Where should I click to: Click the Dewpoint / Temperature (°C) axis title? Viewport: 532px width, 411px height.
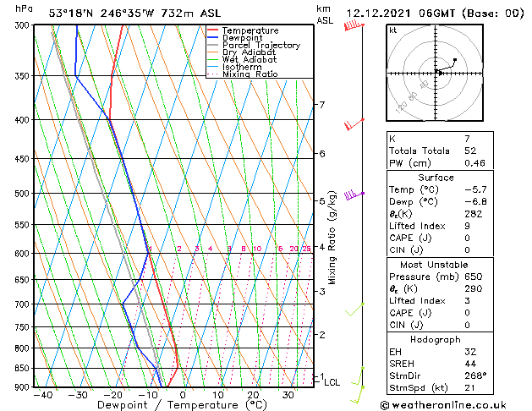coord(183,405)
